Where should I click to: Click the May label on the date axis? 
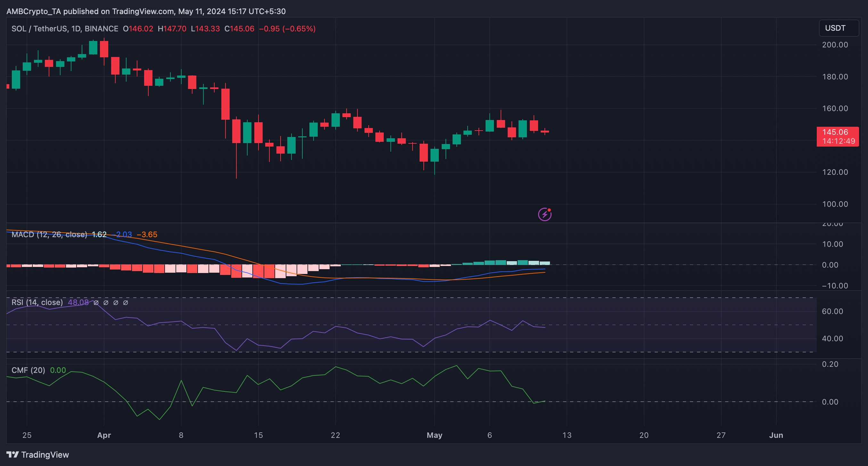pyautogui.click(x=434, y=435)
